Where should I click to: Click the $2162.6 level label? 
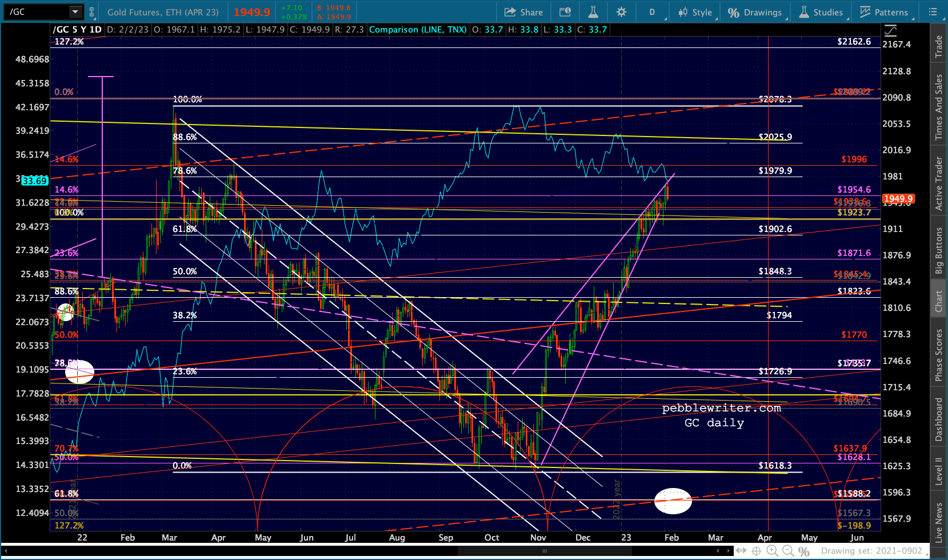[854, 41]
